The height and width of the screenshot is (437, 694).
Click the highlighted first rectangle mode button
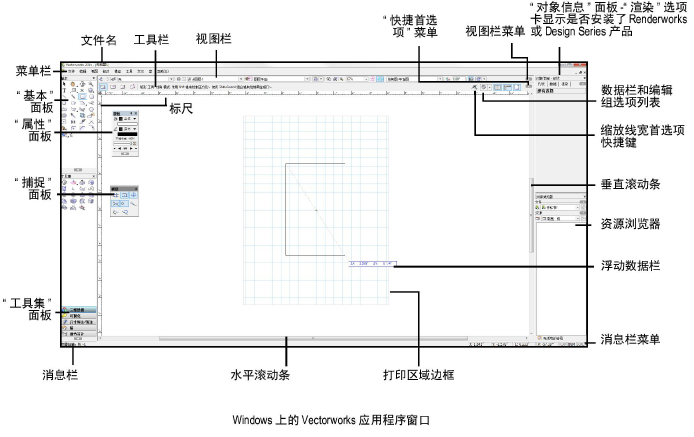click(x=103, y=87)
